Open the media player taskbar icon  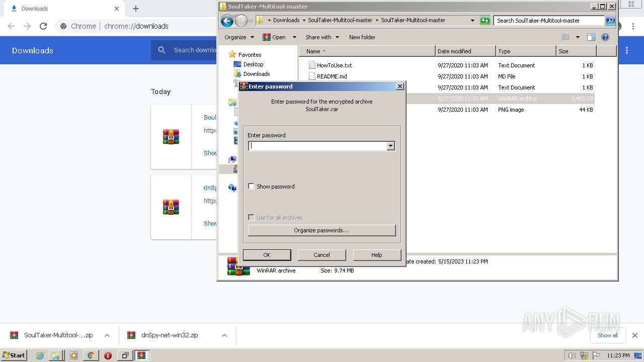(x=74, y=355)
